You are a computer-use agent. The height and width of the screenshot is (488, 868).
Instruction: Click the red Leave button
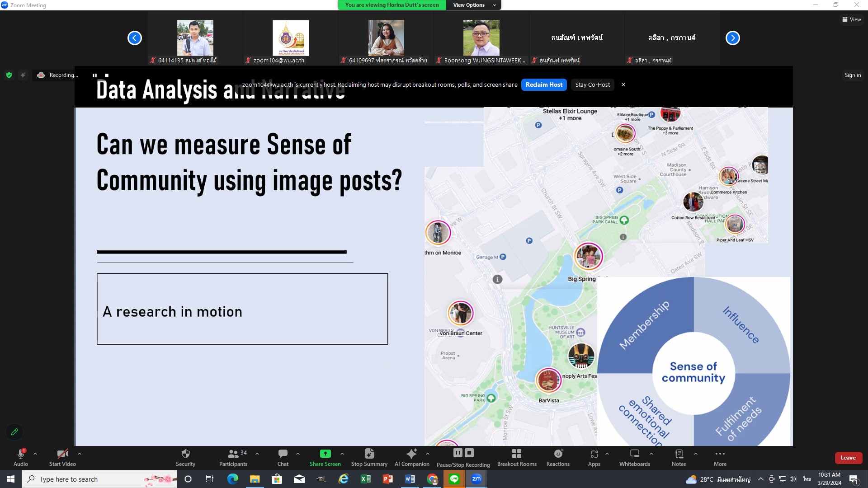coord(848,458)
